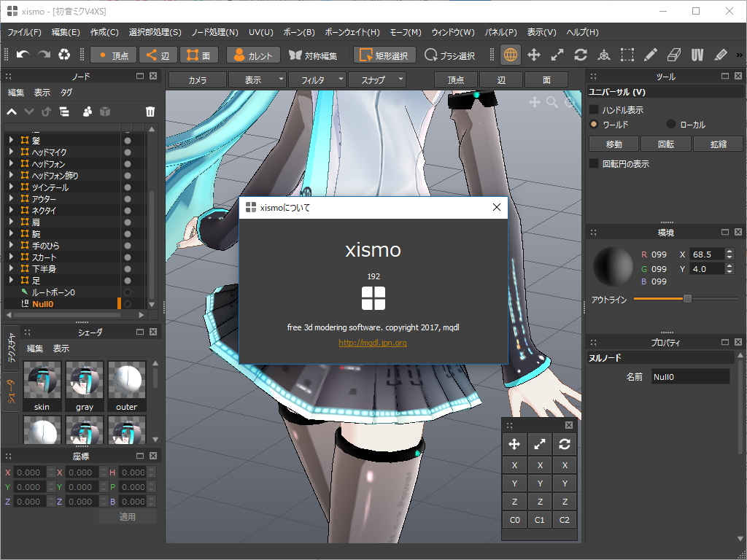Switch to テクスチャ side tab

coord(12,349)
